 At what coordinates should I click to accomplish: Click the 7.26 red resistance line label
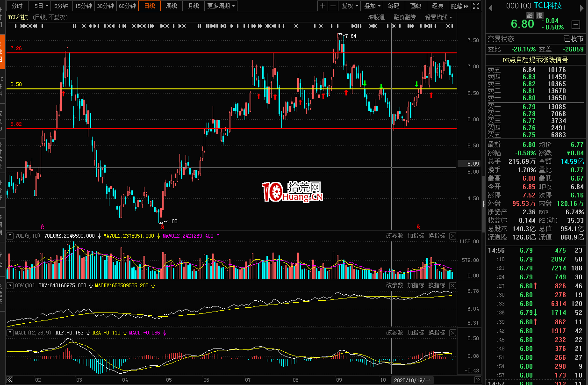coord(16,49)
